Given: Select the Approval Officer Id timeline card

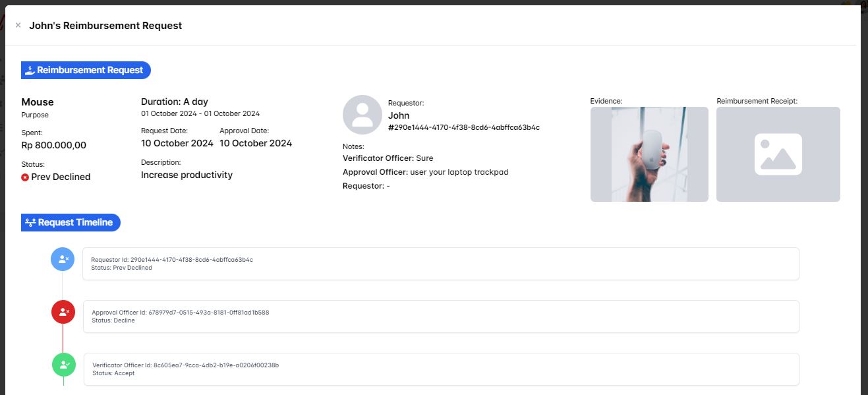Looking at the screenshot, I should click(440, 317).
